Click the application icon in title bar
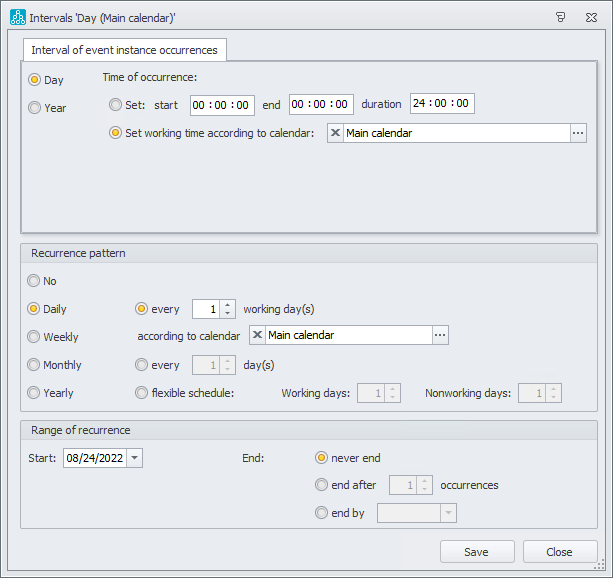 17,17
